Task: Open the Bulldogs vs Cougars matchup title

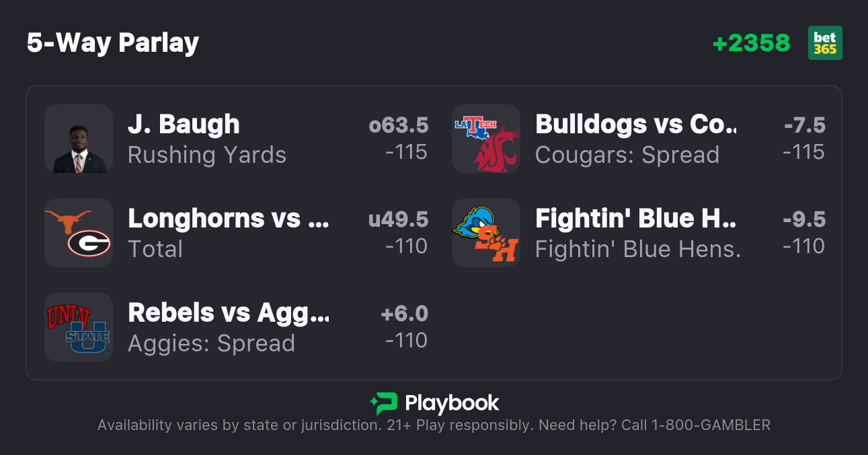Action: [636, 125]
